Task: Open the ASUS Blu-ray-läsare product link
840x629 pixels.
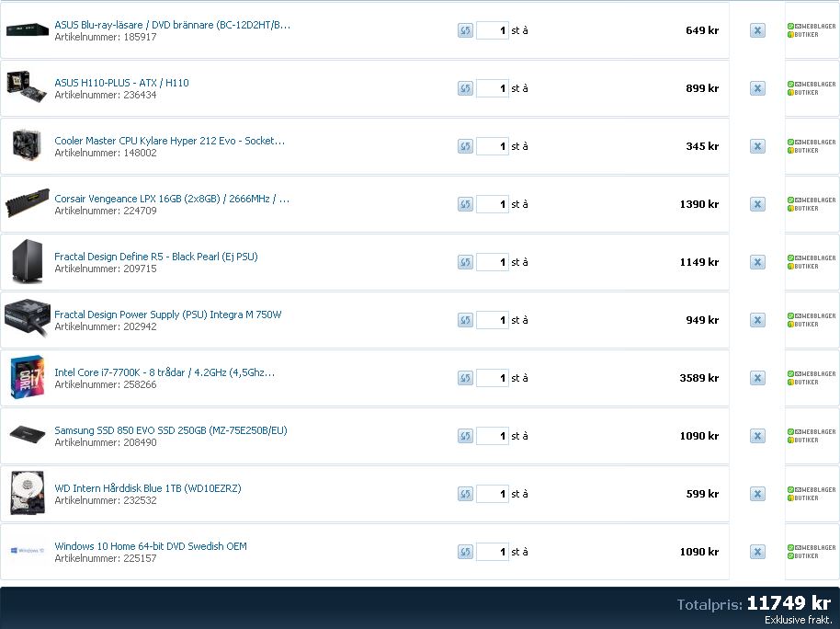Action: (x=173, y=25)
